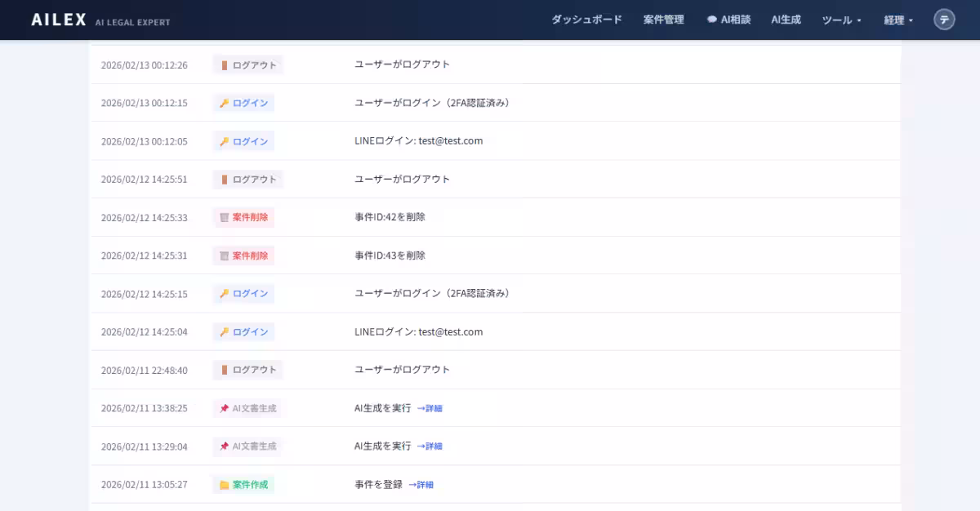This screenshot has height=511, width=980.
Task: Click the trash icon beside 事件ID:42 deletion entry
Action: click(224, 217)
